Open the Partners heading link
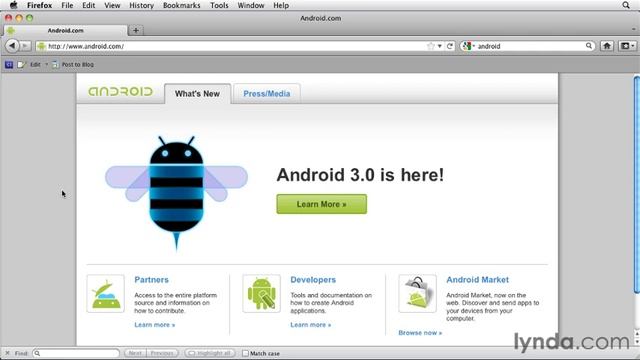640x360 pixels. pyautogui.click(x=151, y=280)
